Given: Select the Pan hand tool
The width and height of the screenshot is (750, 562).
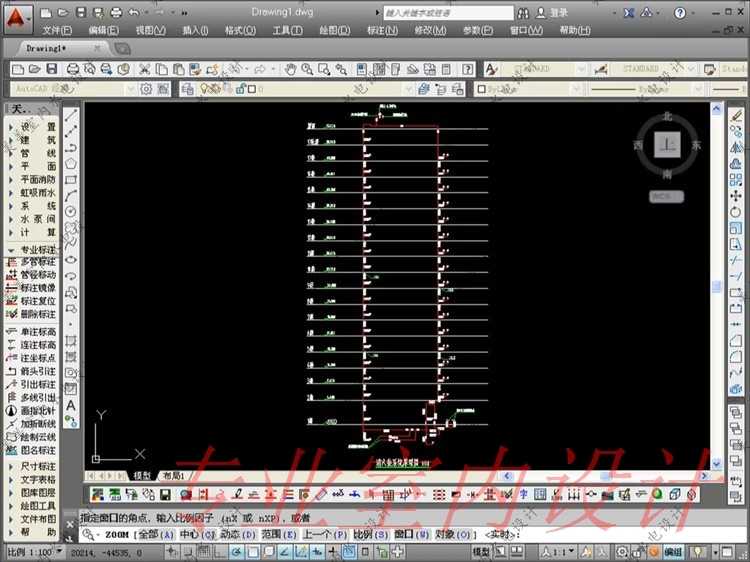Looking at the screenshot, I should click(x=290, y=69).
